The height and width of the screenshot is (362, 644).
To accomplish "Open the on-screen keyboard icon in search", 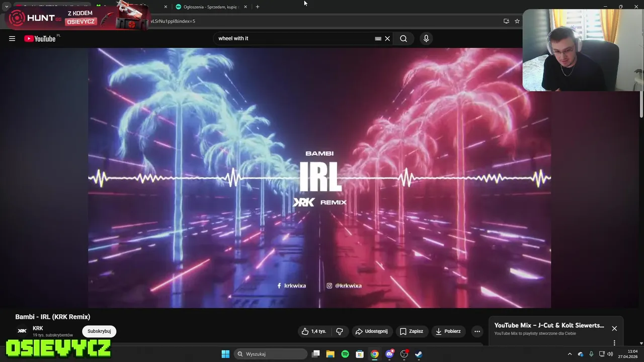I will point(378,39).
